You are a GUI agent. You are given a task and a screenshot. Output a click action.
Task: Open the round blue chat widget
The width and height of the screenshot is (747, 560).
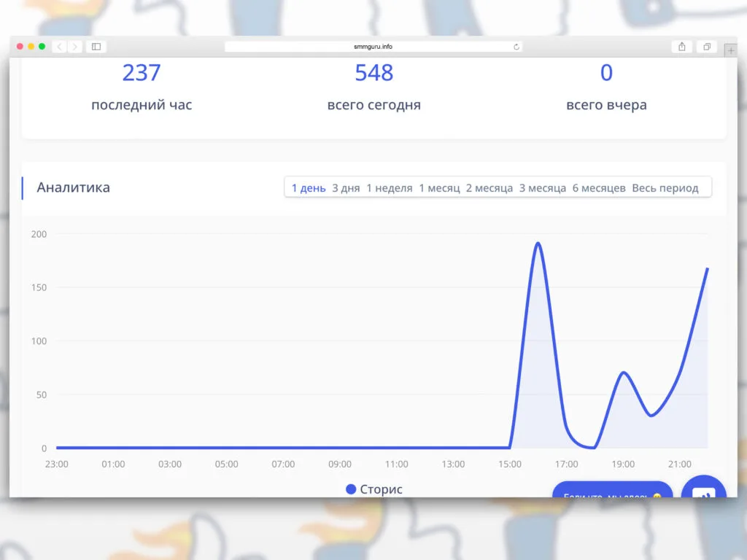click(x=703, y=489)
